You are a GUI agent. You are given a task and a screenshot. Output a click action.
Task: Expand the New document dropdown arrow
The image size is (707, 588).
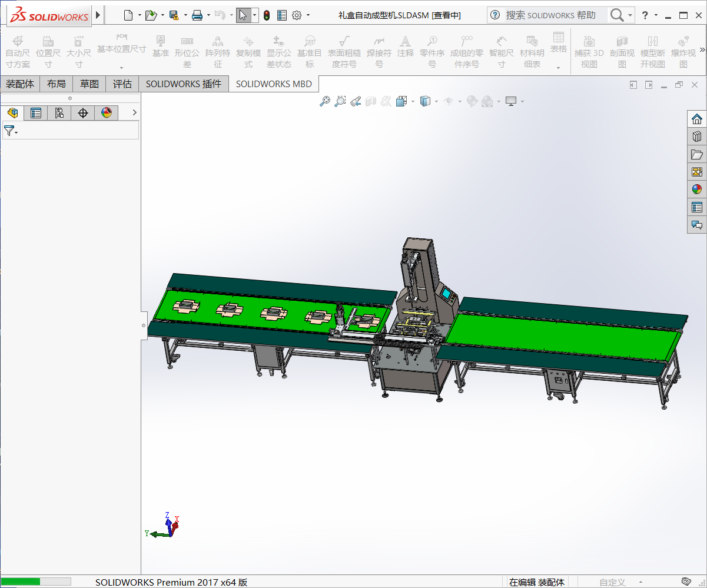[140, 15]
